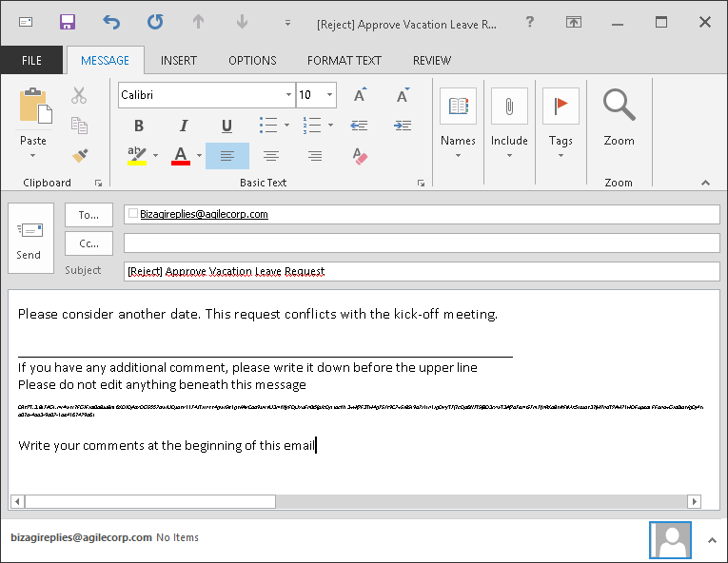Send the email with the Send button
Screen dimensions: 728x563
[x=30, y=238]
